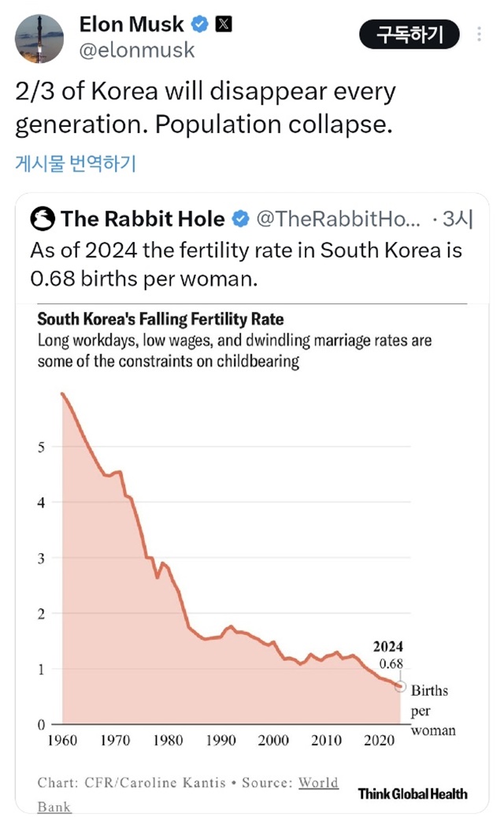504x817 pixels.
Task: Click the Elon Musk display name
Action: [x=132, y=24]
